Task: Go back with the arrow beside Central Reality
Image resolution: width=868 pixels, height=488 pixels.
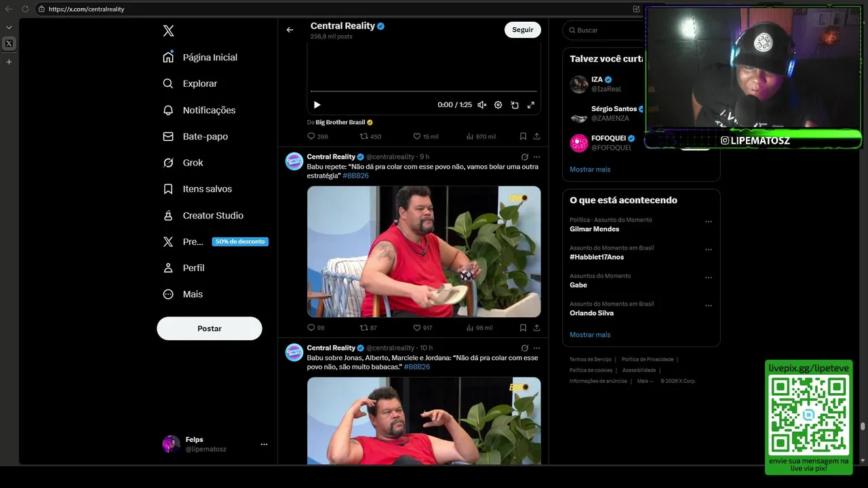Action: click(x=290, y=30)
